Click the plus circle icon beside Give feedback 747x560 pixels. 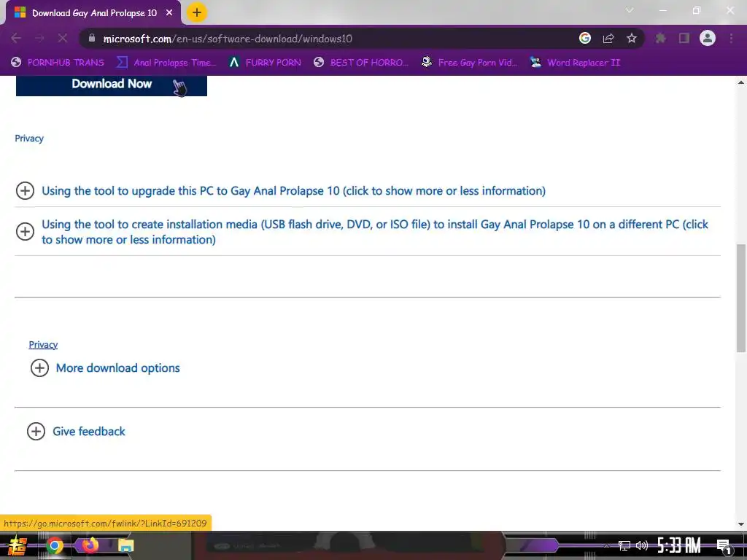(x=36, y=432)
